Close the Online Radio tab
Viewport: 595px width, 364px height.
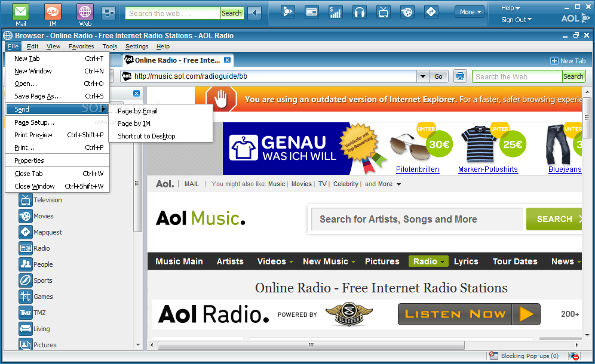(x=227, y=60)
